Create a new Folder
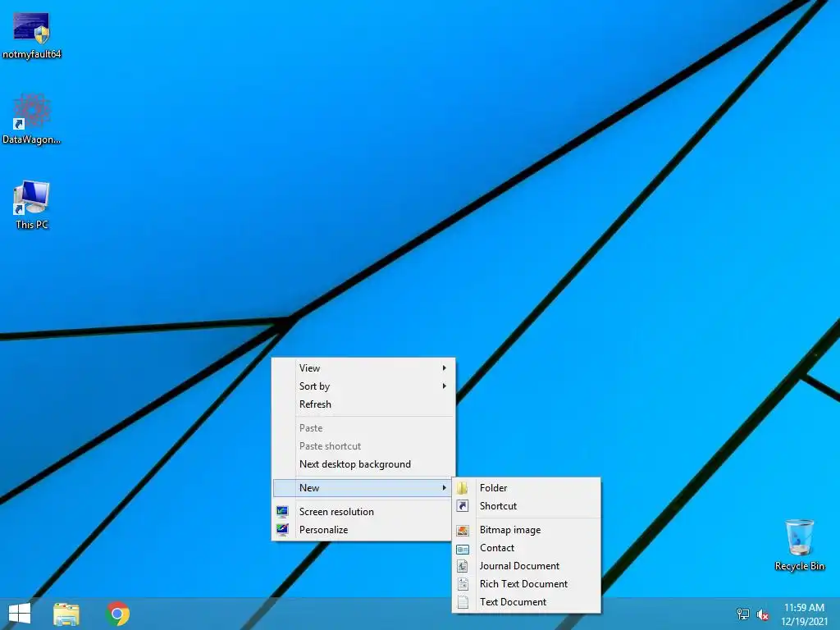This screenshot has height=630, width=840. [x=527, y=488]
